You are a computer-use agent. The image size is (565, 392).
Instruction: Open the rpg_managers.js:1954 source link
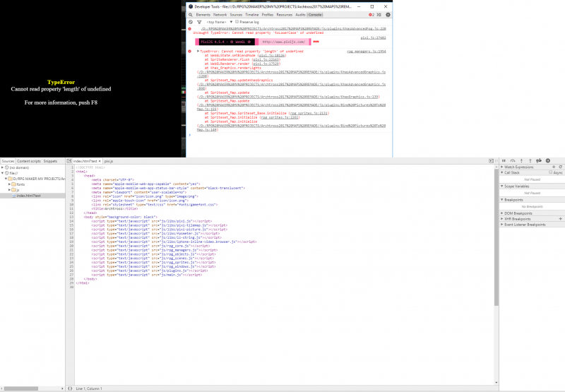pos(366,51)
